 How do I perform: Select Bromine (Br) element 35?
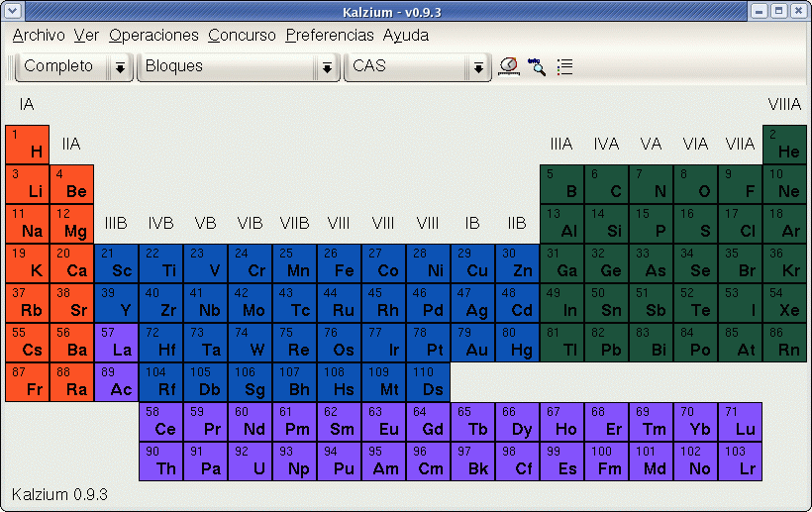click(740, 263)
